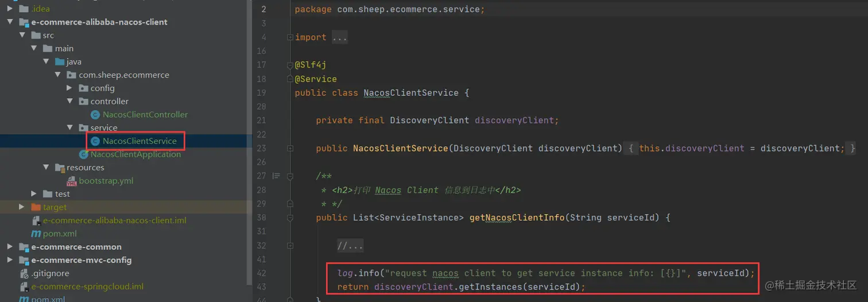Click the e-commerce-springcloud.iml file icon

[24, 286]
